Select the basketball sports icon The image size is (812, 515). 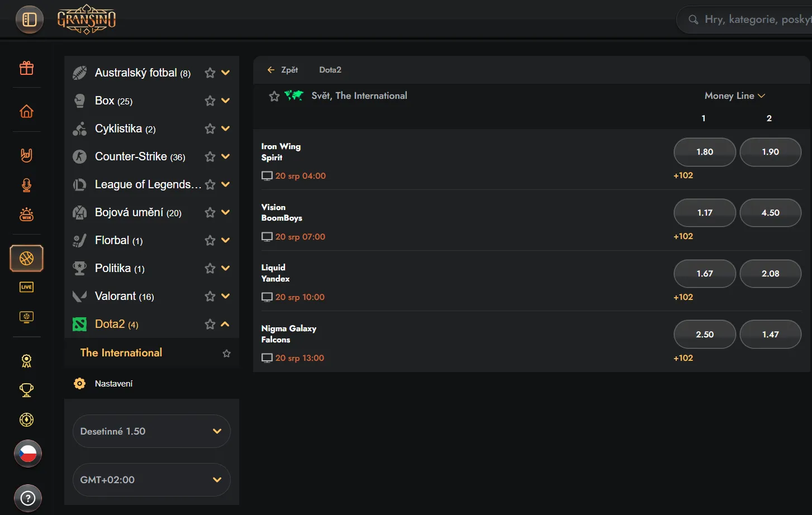[26, 258]
